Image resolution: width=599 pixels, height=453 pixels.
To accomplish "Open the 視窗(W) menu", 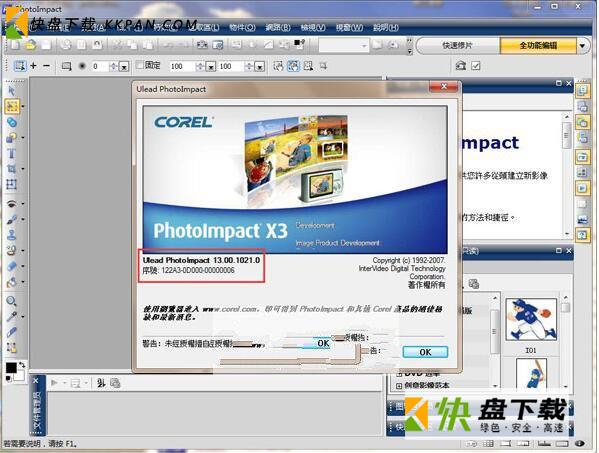I will tap(350, 27).
